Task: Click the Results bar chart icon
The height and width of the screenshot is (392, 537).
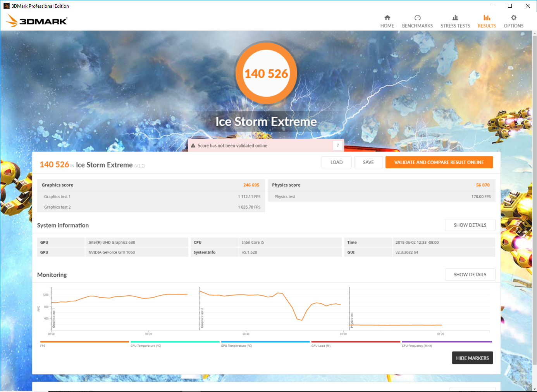Action: 487,18
